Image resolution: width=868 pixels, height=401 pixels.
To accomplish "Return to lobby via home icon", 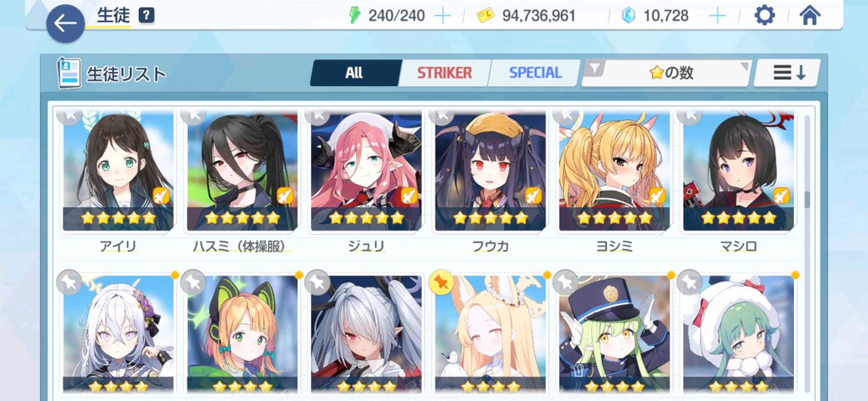I will (809, 16).
